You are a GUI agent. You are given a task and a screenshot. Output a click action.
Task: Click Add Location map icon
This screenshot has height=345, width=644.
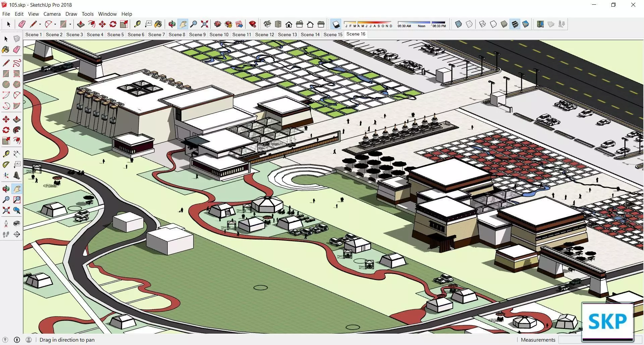click(540, 24)
